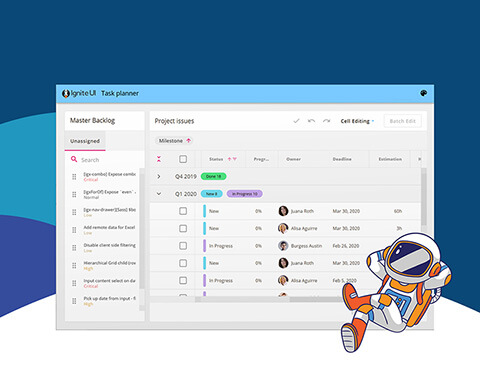480x366 pixels.
Task: Grab drag handle of Input content select item
Action: tap(74, 283)
